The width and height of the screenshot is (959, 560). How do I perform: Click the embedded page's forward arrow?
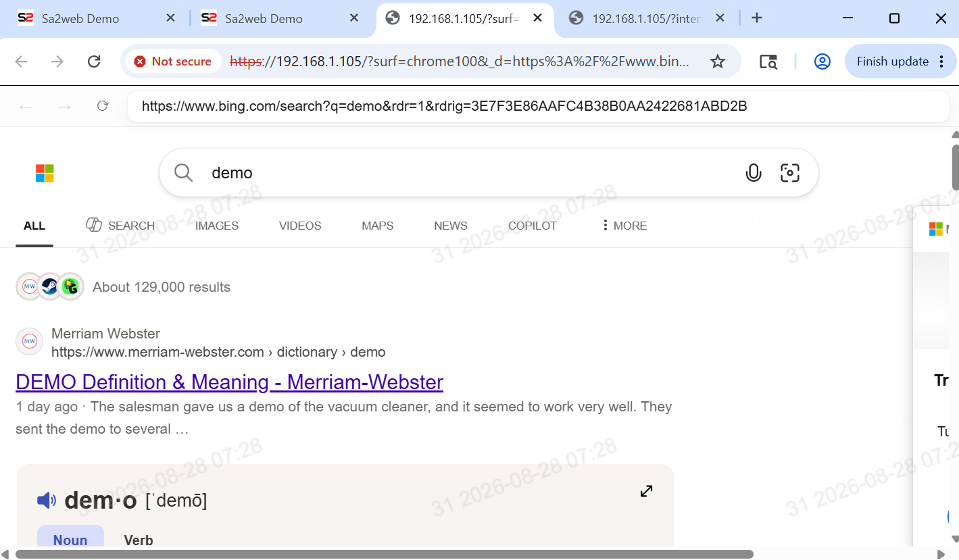(x=64, y=106)
